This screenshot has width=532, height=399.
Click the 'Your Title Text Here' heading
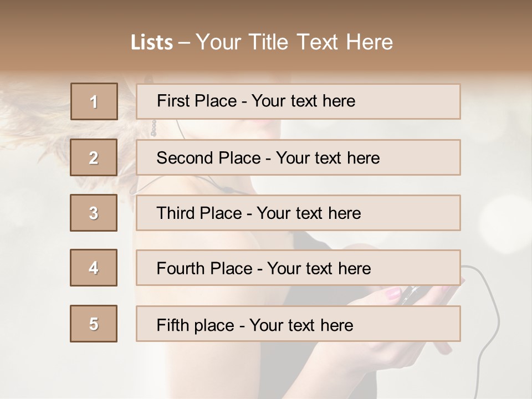point(294,42)
